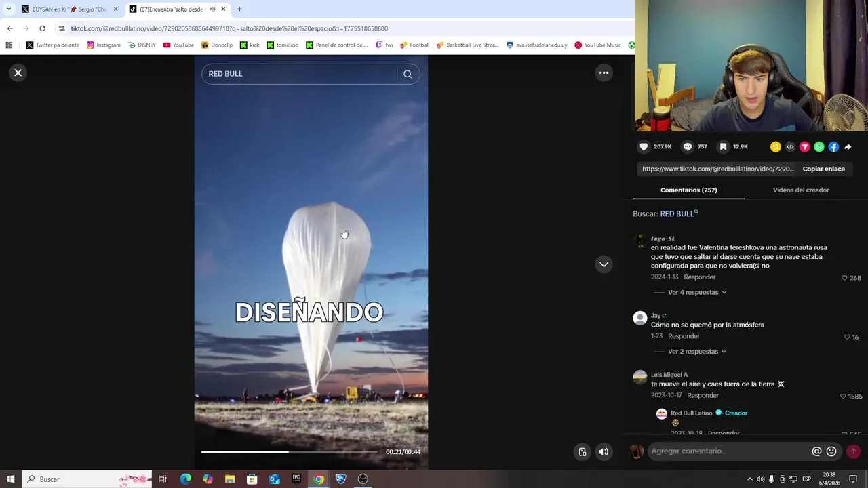
Task: Share the video to WhatsApp
Action: pyautogui.click(x=819, y=146)
